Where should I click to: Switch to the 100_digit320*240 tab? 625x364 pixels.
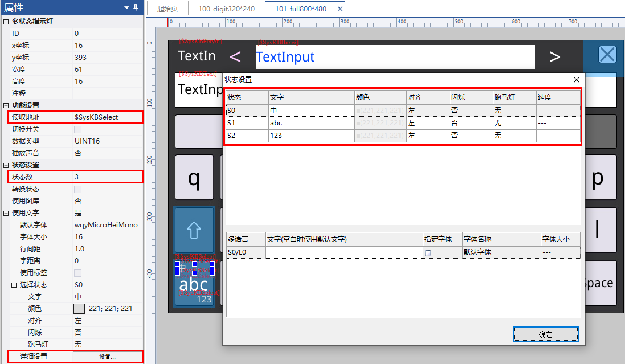click(x=226, y=9)
